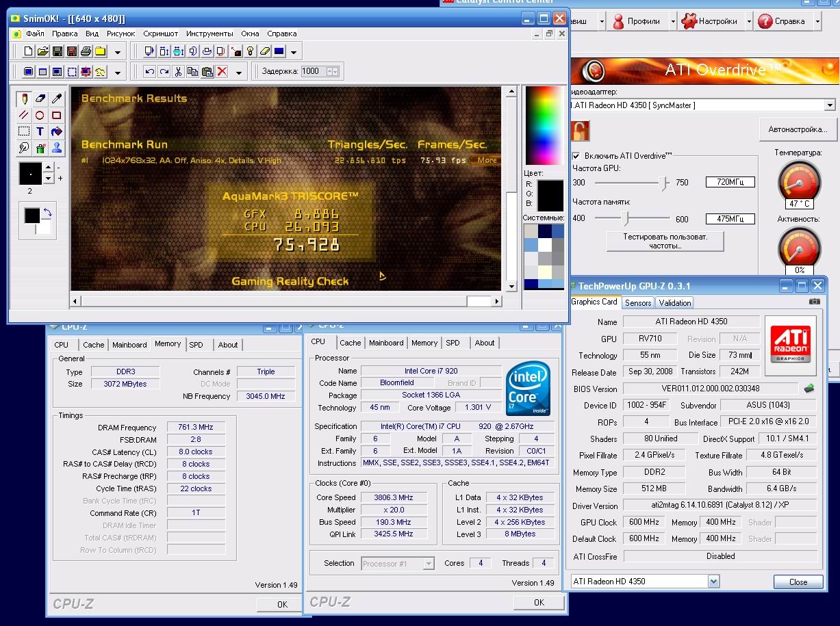Select the Ellipse drawing tool

coord(40,116)
